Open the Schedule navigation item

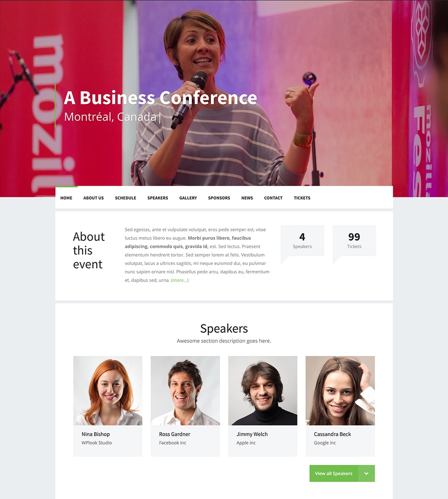pos(125,198)
